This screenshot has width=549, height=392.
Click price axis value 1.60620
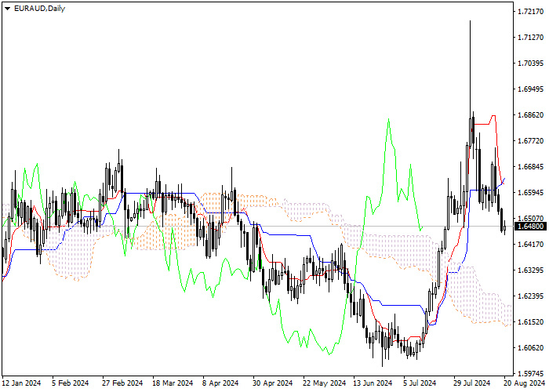pos(531,348)
